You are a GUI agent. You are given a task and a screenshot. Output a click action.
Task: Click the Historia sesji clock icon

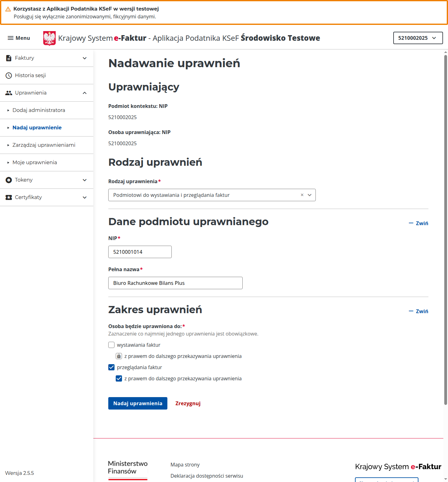coord(9,76)
